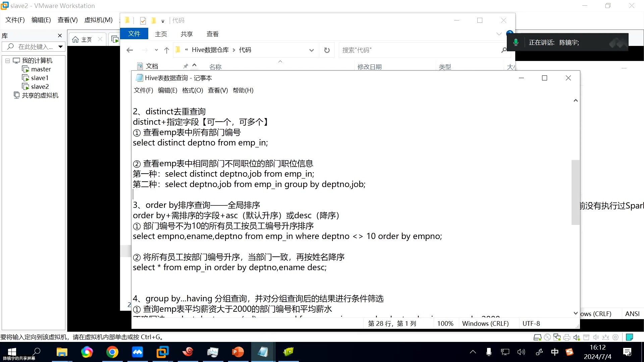Click the VMware printer device icon
The width and height of the screenshot is (644, 362).
pyautogui.click(x=567, y=337)
